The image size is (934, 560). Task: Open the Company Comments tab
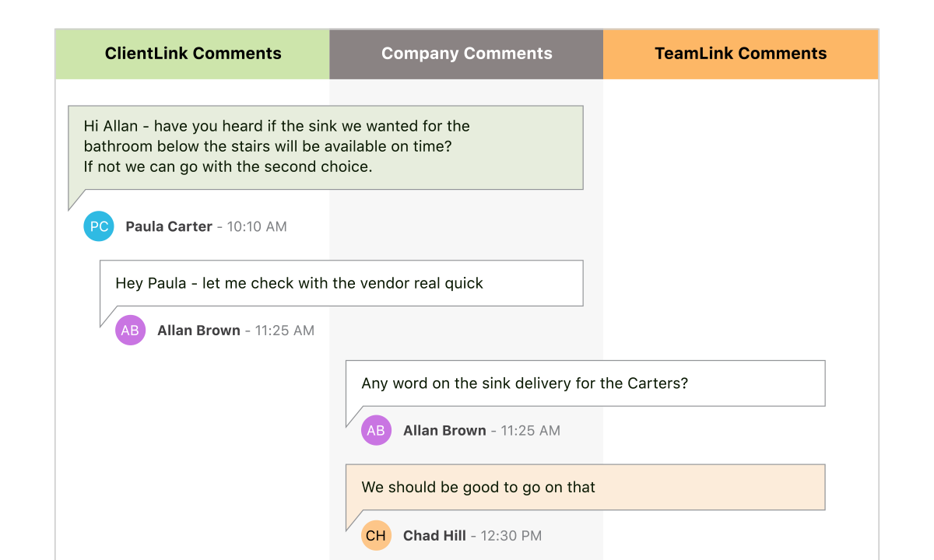point(466,54)
